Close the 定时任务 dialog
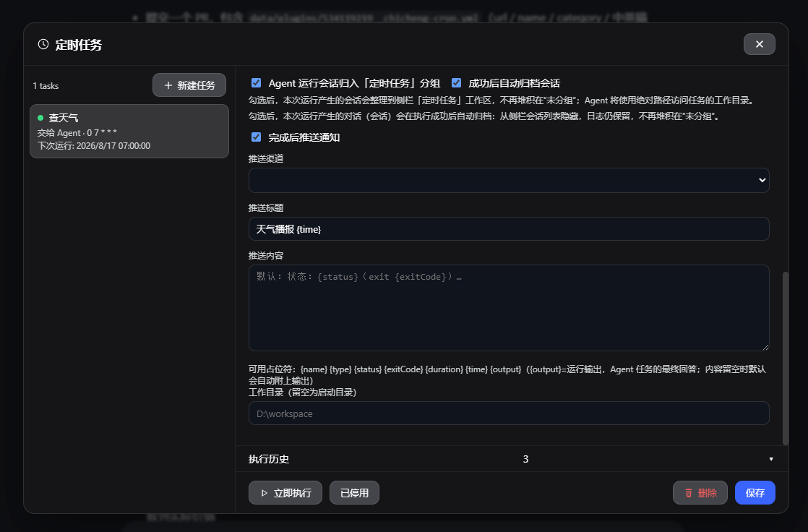Screen dimensions: 808x532 (x=759, y=44)
